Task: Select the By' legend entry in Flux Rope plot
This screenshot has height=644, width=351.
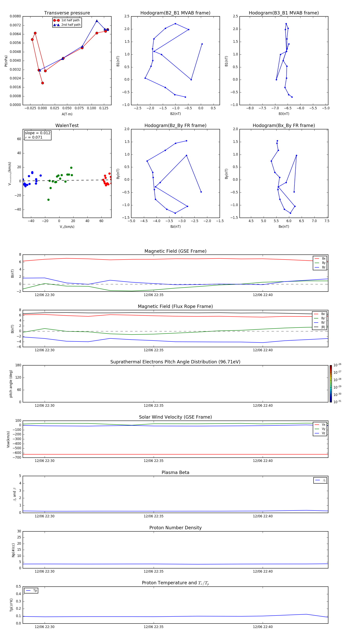Action: pyautogui.click(x=320, y=318)
